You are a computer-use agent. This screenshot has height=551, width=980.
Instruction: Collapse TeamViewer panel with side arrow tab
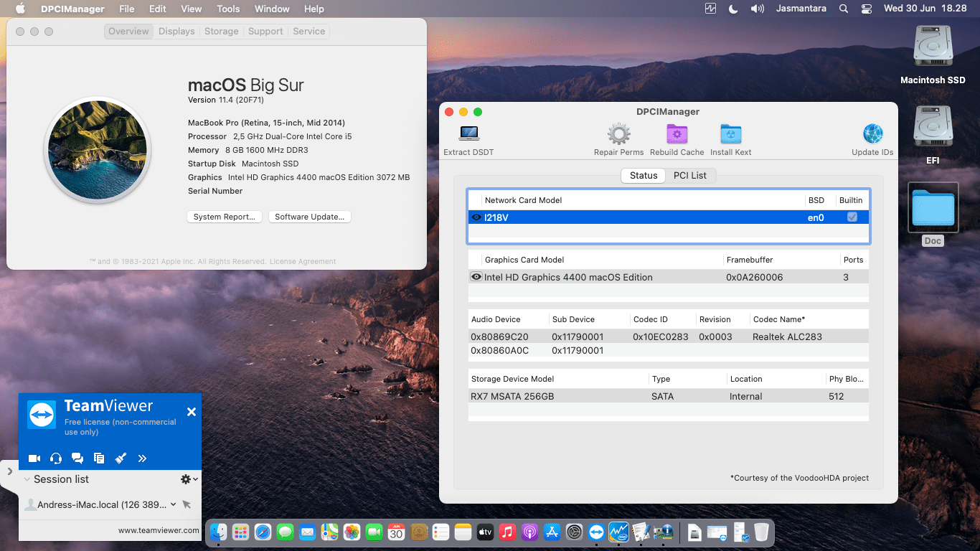[9, 471]
